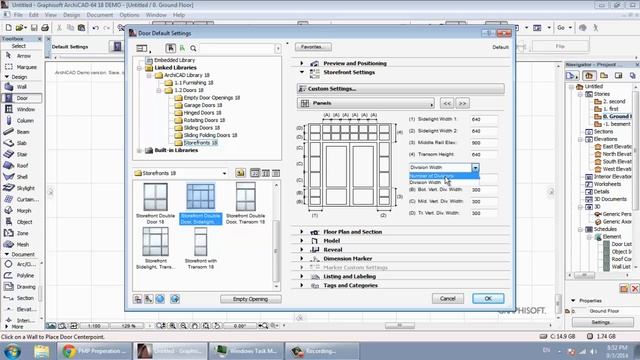Select the Mesh tool
Viewport: 640px width, 360px height.
pyautogui.click(x=22, y=244)
